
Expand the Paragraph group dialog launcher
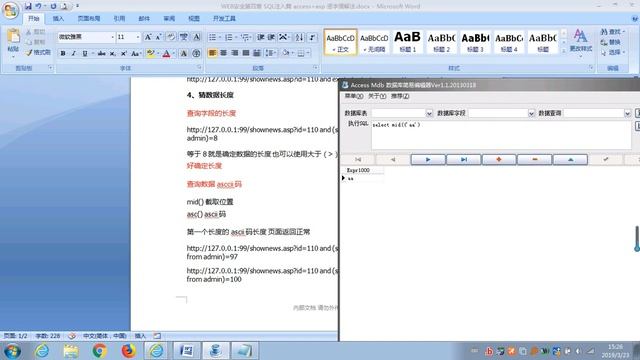316,67
